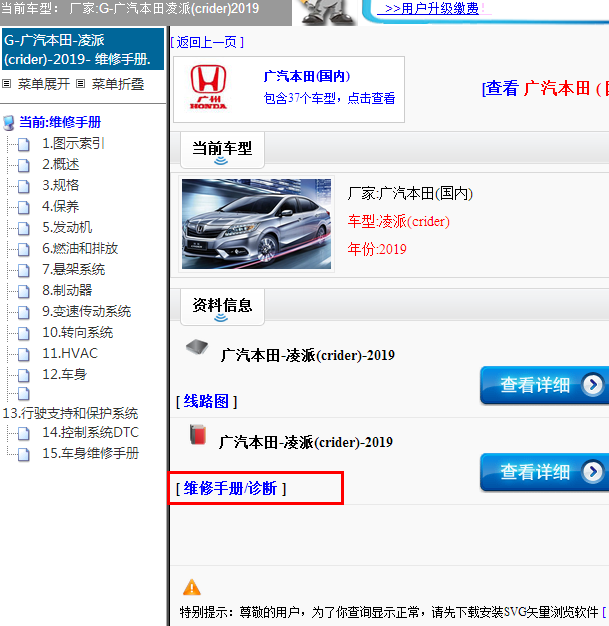
Task: Click page icon beside 7.悬架系统
Action: (24, 270)
